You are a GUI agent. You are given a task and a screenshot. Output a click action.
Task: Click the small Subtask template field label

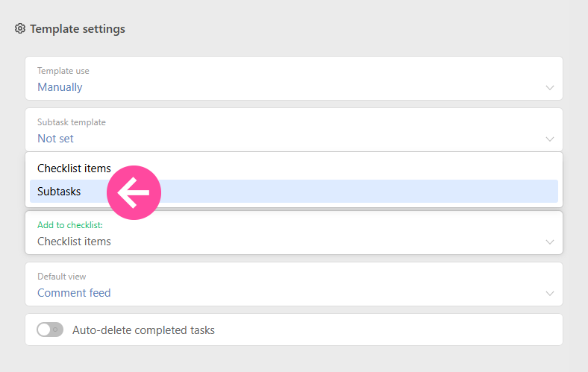pos(72,122)
